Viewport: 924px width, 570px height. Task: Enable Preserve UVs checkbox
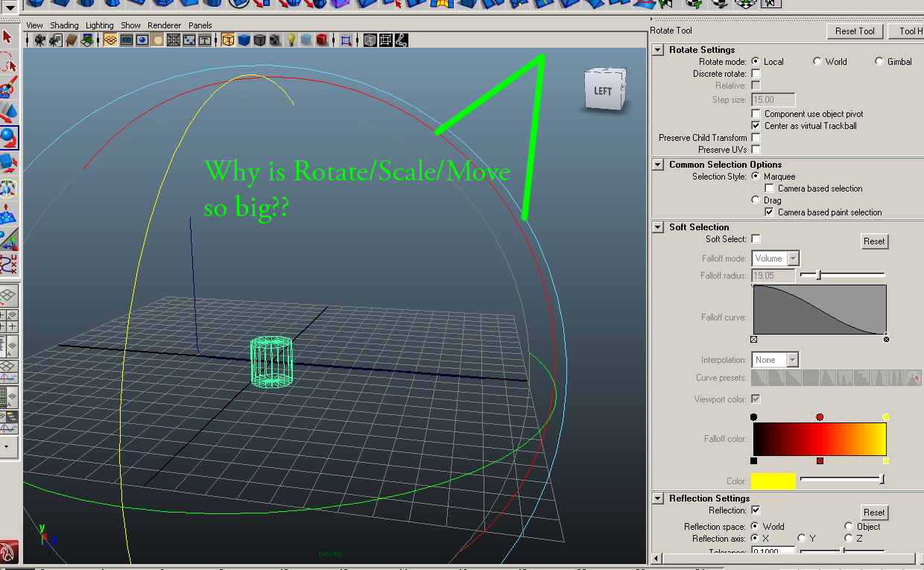[x=756, y=150]
